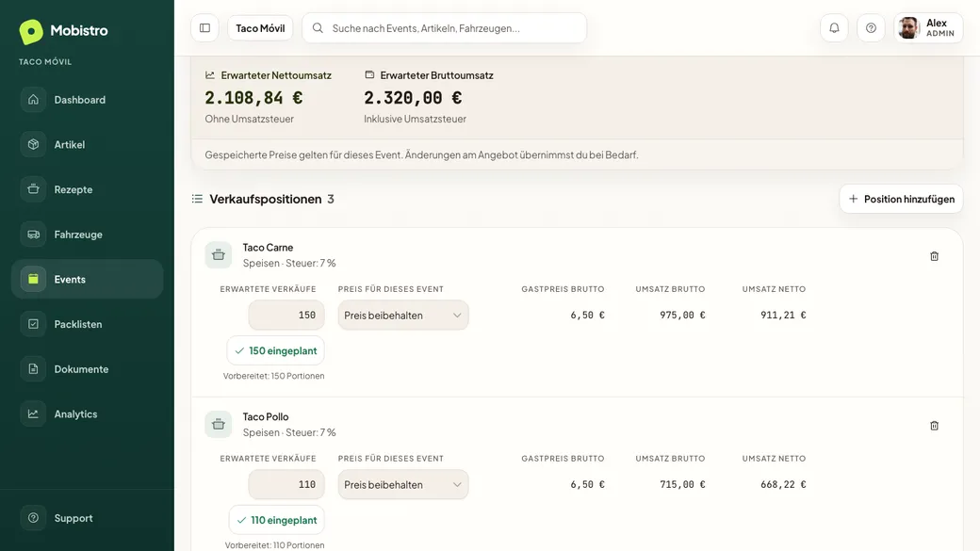This screenshot has width=980, height=551.
Task: Open notifications bell
Action: pyautogui.click(x=834, y=28)
